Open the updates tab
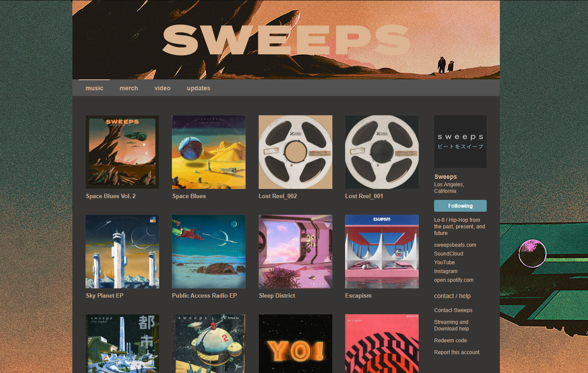 (199, 88)
